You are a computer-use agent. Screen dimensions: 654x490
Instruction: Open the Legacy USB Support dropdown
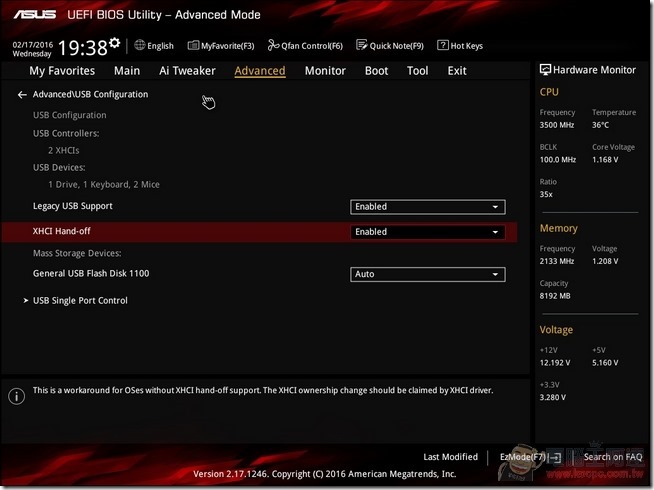[x=428, y=207]
